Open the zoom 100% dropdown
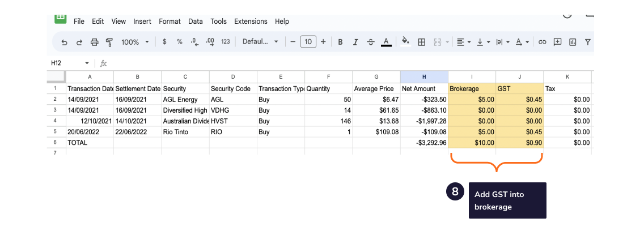 (x=135, y=42)
